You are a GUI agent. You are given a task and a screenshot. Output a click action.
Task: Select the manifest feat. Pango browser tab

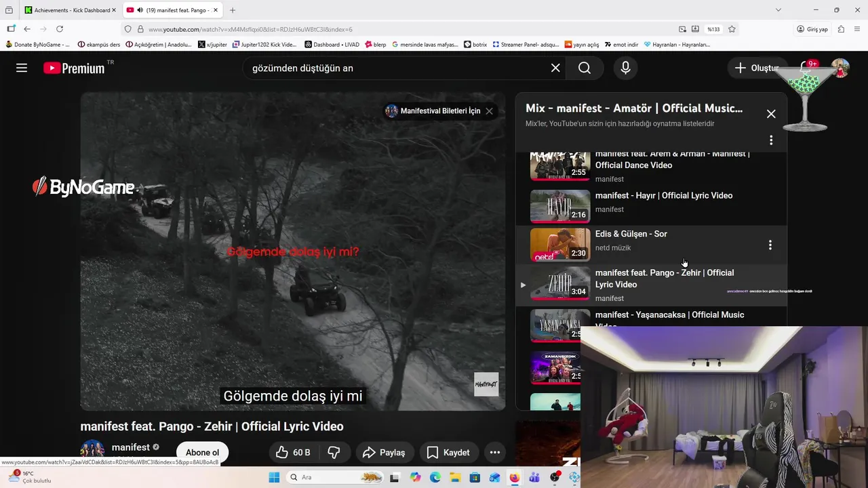(x=173, y=10)
